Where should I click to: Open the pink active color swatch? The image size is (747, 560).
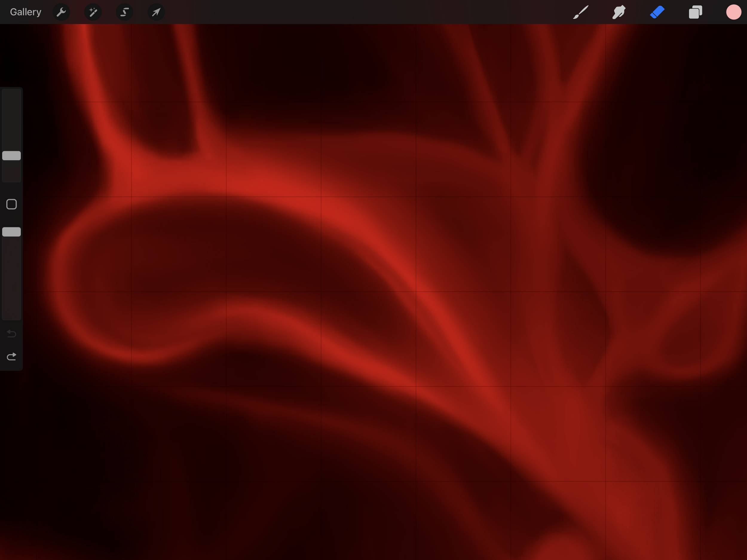pos(733,12)
